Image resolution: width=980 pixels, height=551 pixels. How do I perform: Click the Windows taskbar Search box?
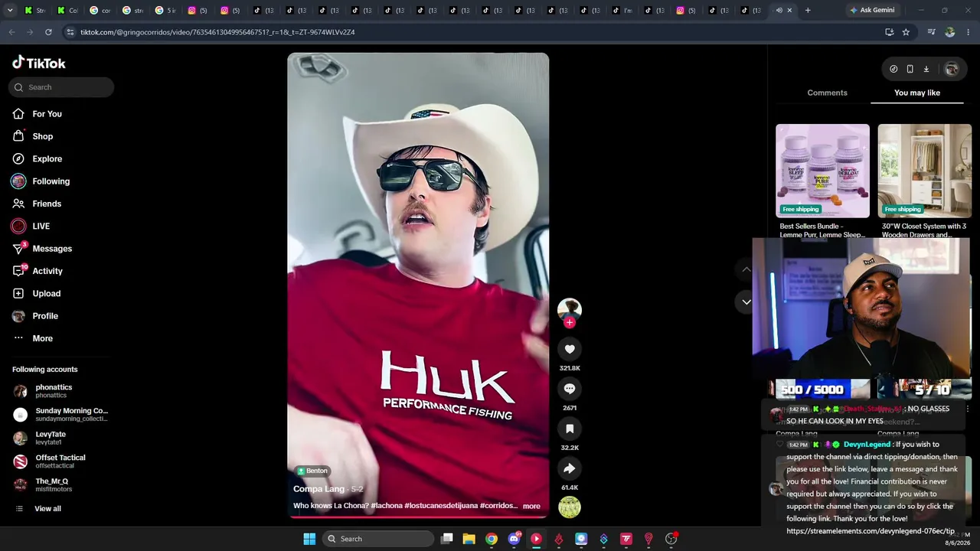(377, 539)
